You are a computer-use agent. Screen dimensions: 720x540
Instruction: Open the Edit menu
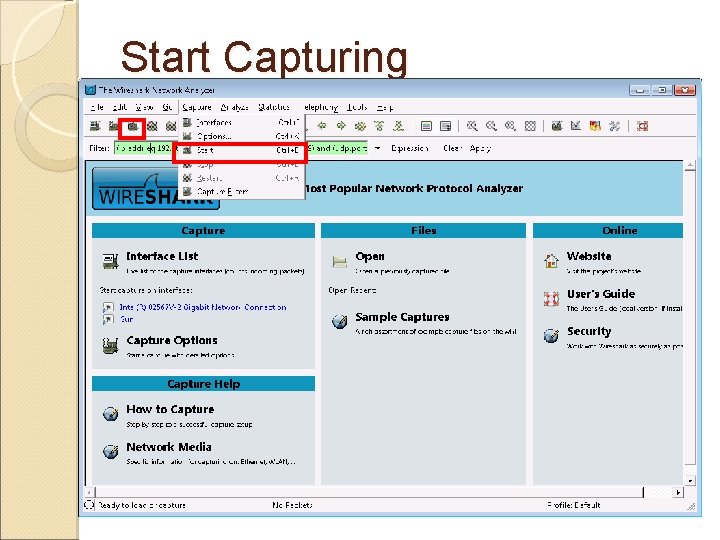click(120, 107)
